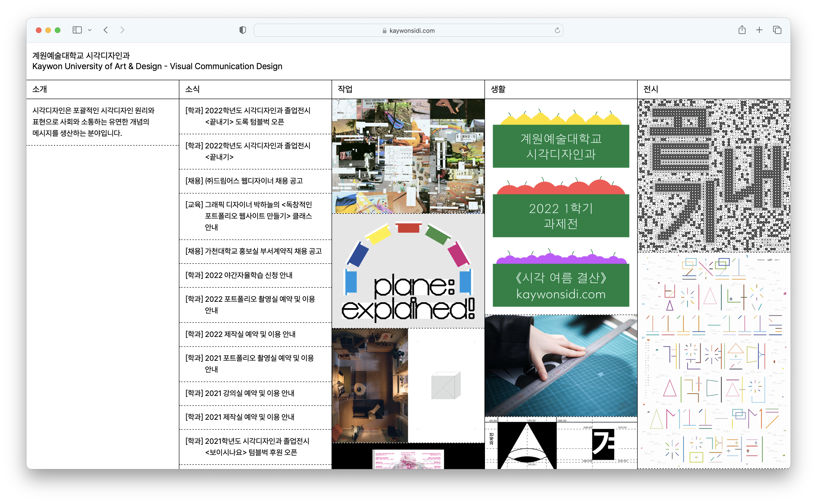Go back to previous page
817x504 pixels.
106,30
